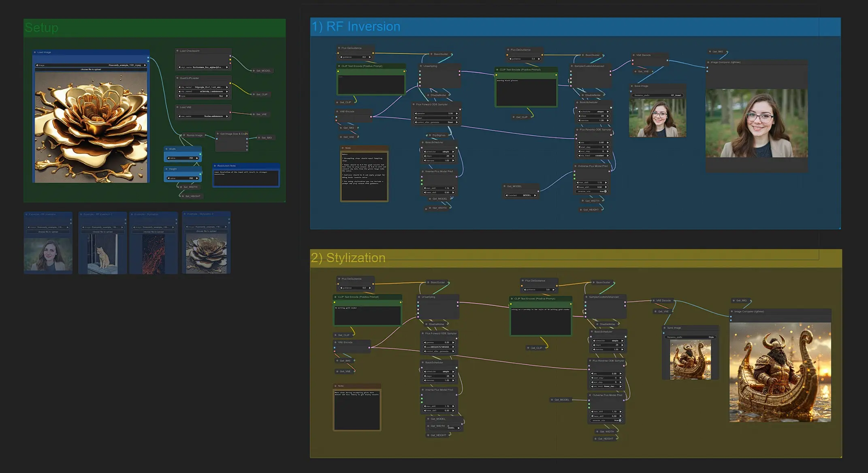The height and width of the screenshot is (473, 868).
Task: Collapse the Note node in Stylization group
Action: pyautogui.click(x=336, y=386)
